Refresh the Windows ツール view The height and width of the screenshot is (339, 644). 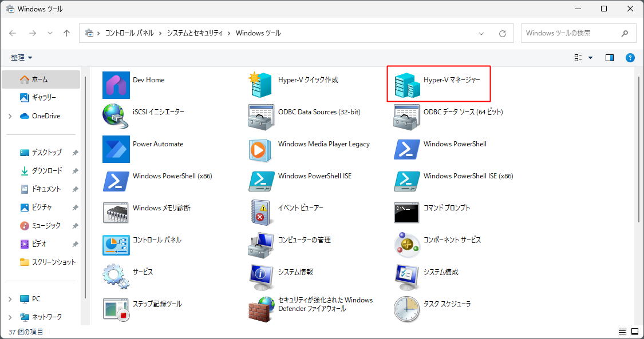502,33
